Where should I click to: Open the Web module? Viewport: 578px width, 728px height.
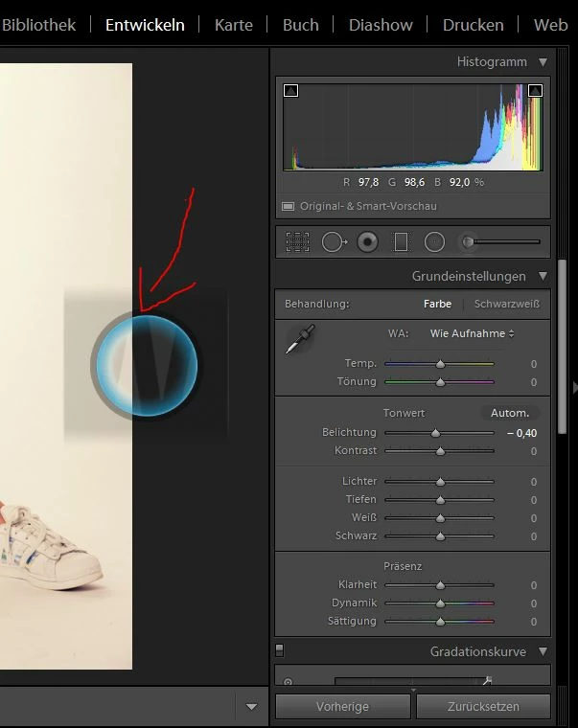[550, 25]
